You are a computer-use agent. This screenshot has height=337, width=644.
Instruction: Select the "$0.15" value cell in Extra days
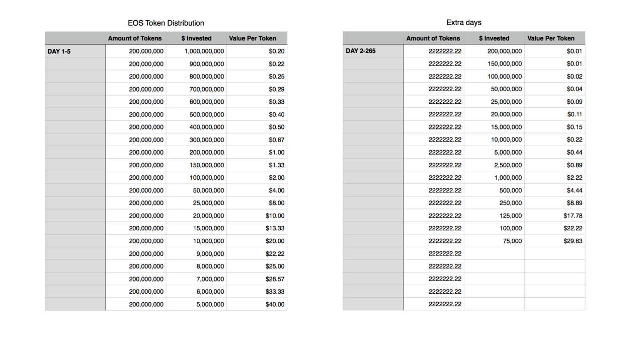[554, 127]
